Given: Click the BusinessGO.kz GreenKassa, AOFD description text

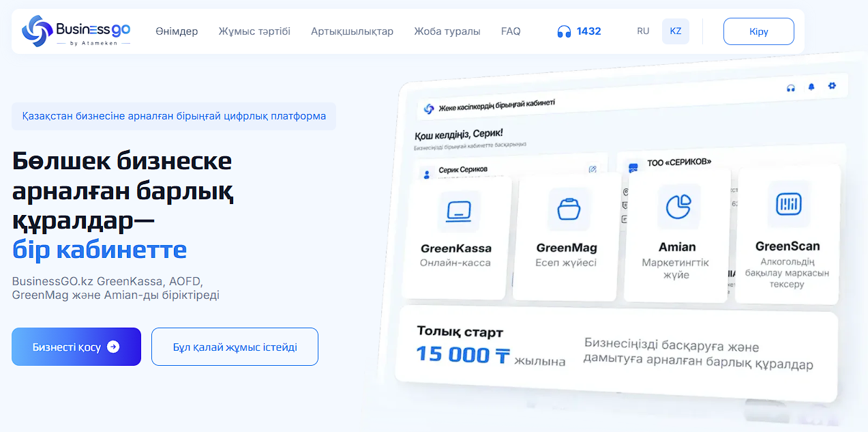Looking at the screenshot, I should pos(116,288).
